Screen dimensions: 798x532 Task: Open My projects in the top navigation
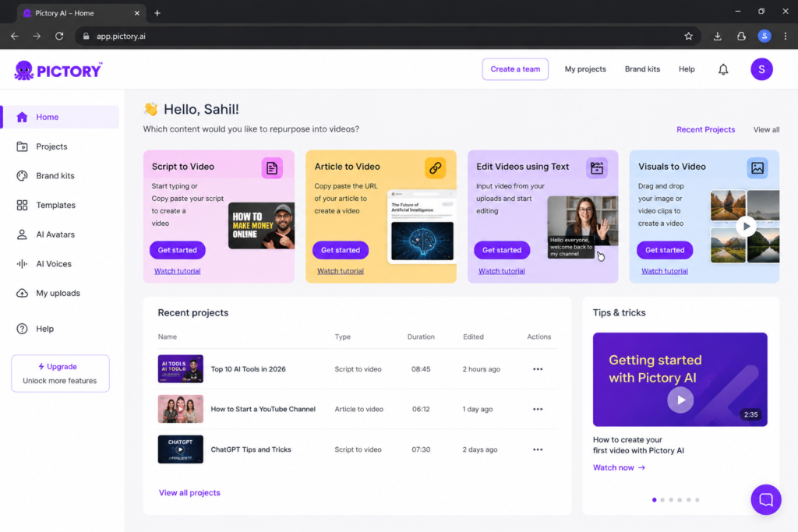click(x=584, y=69)
